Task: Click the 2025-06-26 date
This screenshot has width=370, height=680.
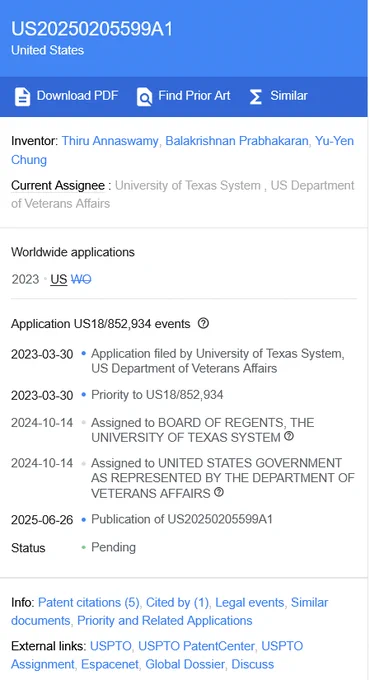Action: tap(42, 520)
